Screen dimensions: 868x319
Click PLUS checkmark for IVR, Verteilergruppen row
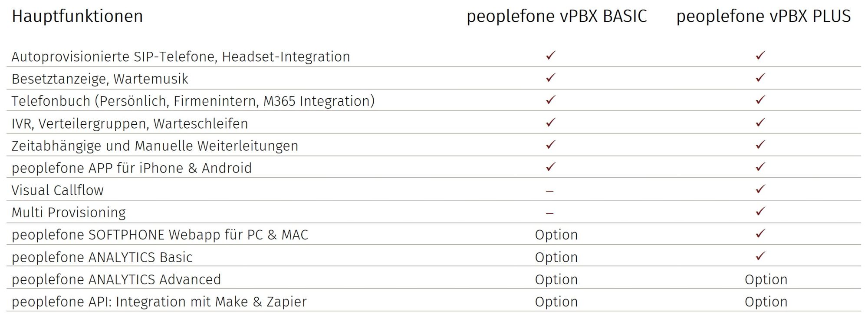click(760, 123)
